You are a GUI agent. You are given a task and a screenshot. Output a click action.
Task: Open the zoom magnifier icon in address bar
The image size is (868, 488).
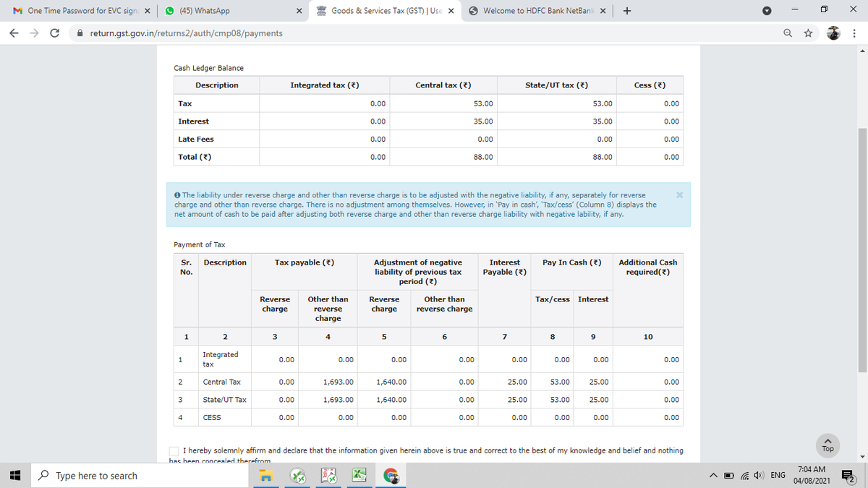coord(786,33)
